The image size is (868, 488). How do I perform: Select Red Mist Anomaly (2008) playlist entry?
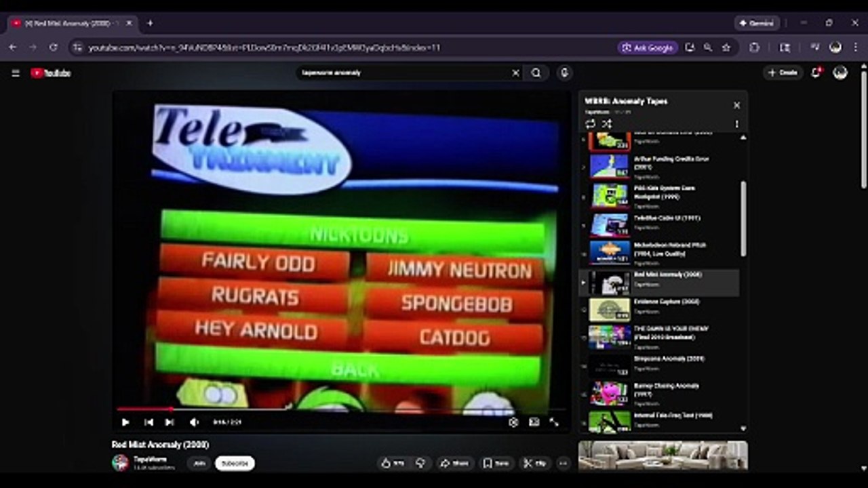click(x=659, y=283)
